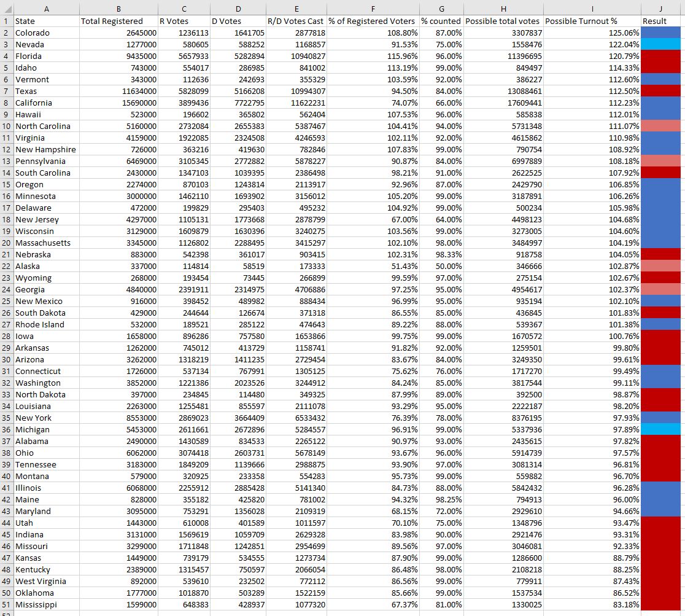This screenshot has height=616, width=685.
Task: Click Mississippi's red Result cell
Action: 662,604
